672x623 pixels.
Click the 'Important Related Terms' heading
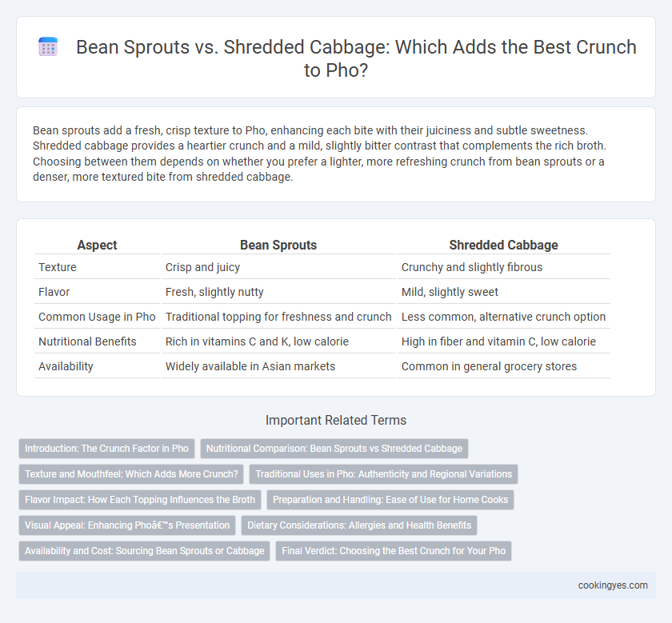(x=336, y=421)
